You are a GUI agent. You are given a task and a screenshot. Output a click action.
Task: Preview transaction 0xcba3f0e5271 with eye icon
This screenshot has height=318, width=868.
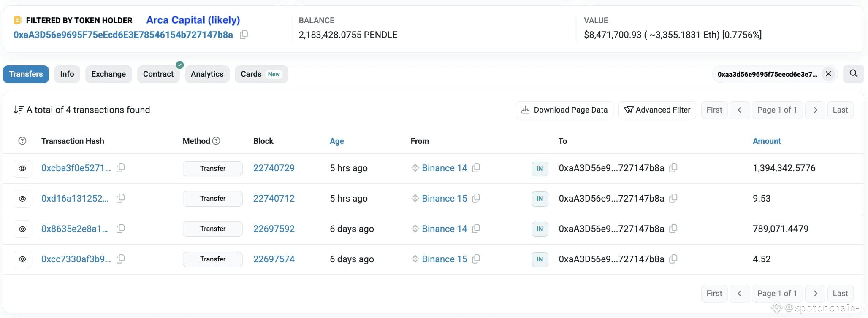[x=22, y=168]
